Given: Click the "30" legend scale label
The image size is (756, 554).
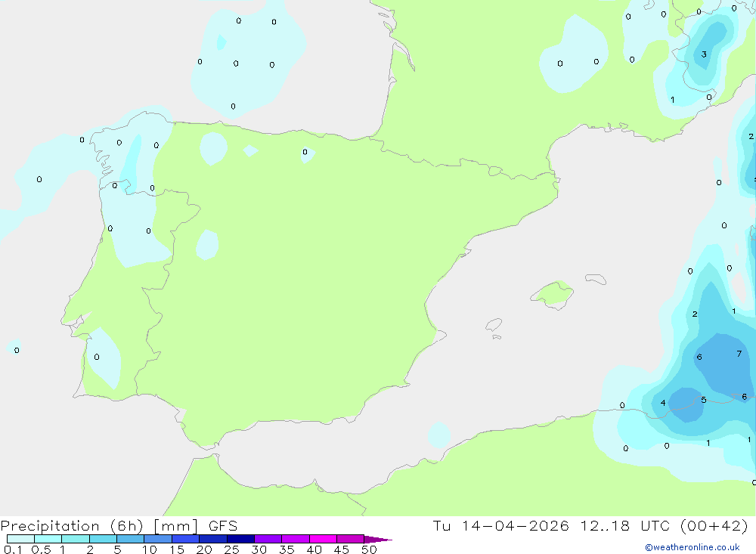Looking at the screenshot, I should (x=259, y=549).
